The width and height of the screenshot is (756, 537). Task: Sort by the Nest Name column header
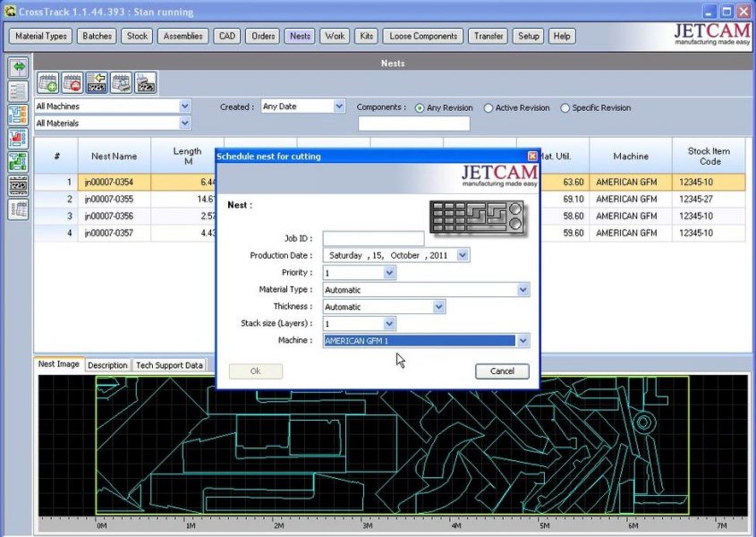pos(115,156)
